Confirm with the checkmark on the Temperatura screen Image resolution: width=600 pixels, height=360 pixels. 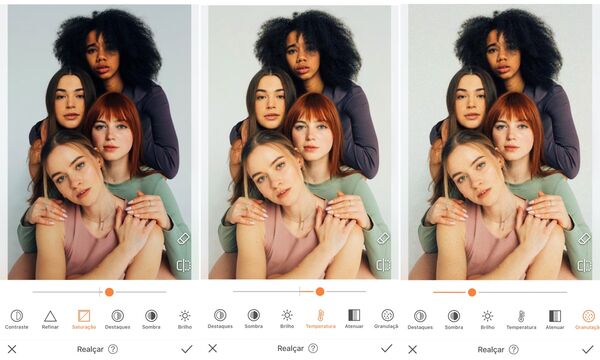[x=386, y=348]
